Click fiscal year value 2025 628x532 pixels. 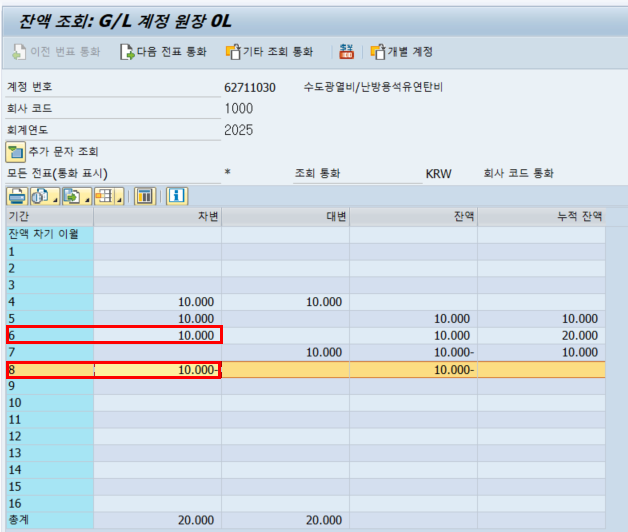(x=239, y=130)
